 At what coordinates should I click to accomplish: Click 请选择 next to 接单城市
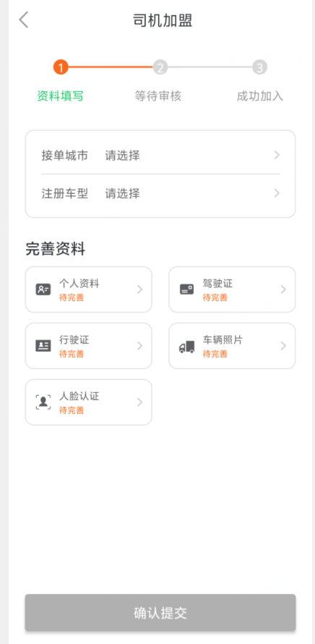(123, 156)
